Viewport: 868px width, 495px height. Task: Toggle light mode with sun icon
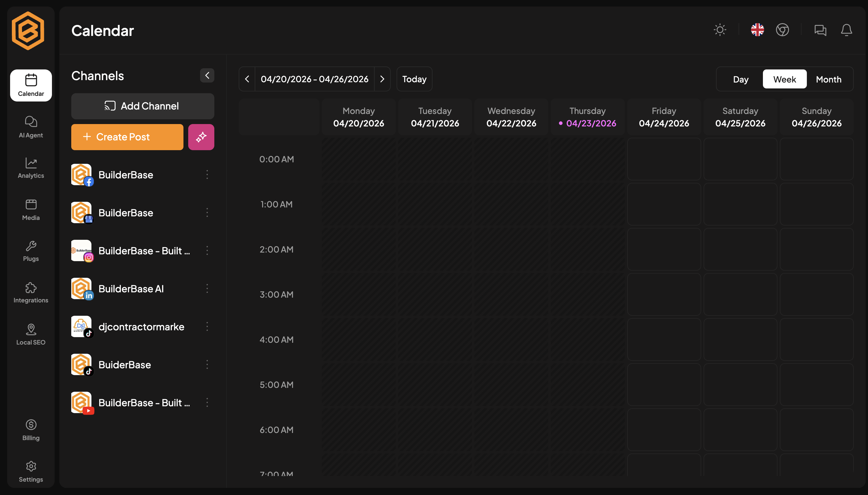(720, 30)
